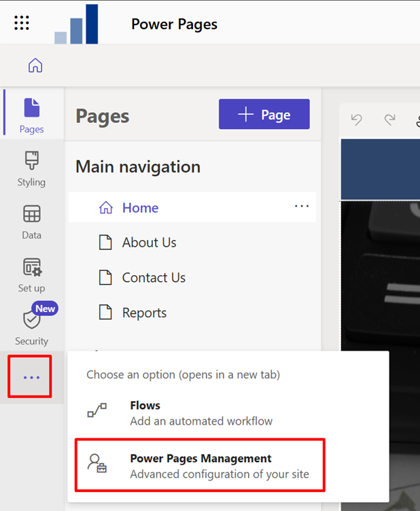Click the Main navigation heading
This screenshot has height=511, width=420.
(x=138, y=167)
